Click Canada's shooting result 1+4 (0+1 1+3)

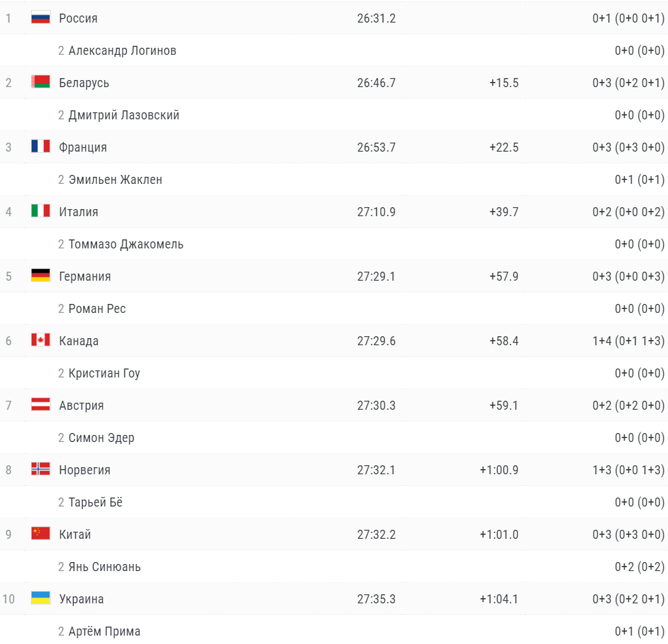click(629, 341)
